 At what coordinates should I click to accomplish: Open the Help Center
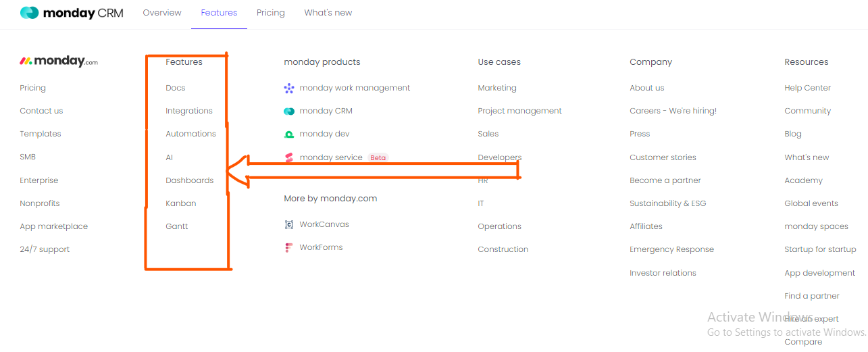click(808, 88)
